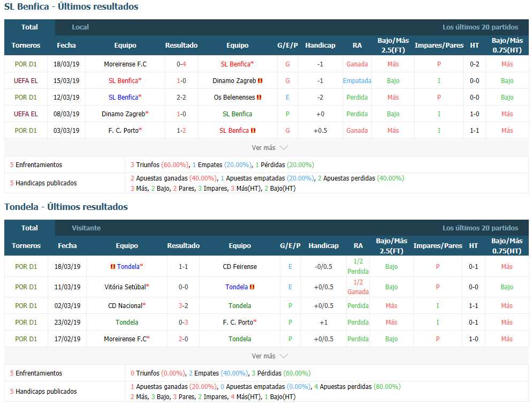Expand Ver más under Tondela results

(269, 356)
